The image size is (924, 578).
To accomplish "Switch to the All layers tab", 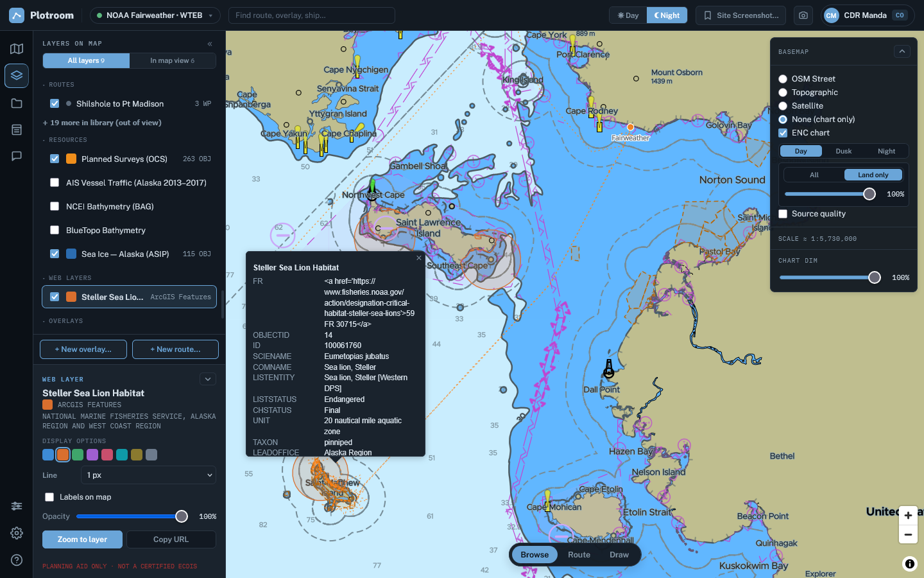I will pos(86,60).
